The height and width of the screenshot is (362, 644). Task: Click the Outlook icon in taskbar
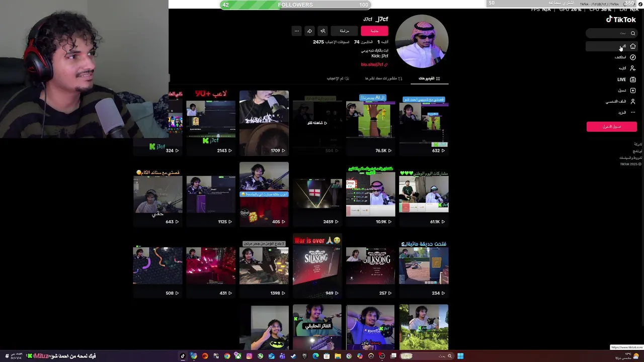[271, 356]
